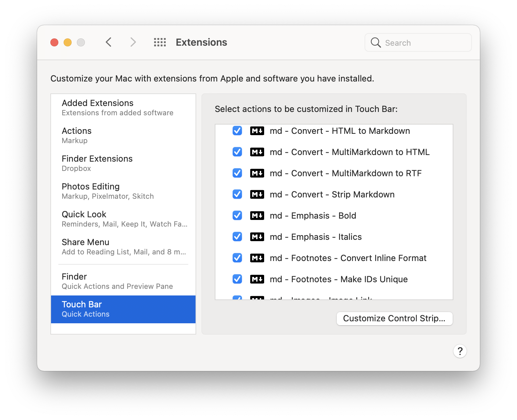The image size is (517, 420).
Task: Select Quick Look category
Action: tap(123, 219)
